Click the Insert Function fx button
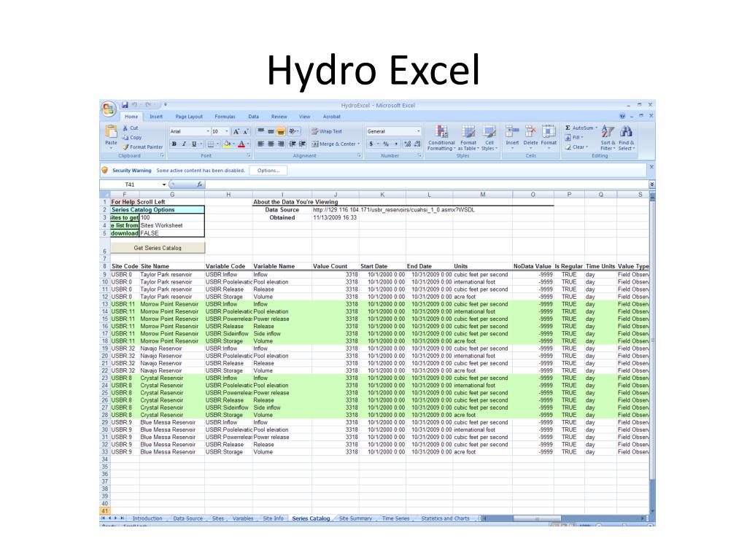 tap(200, 184)
